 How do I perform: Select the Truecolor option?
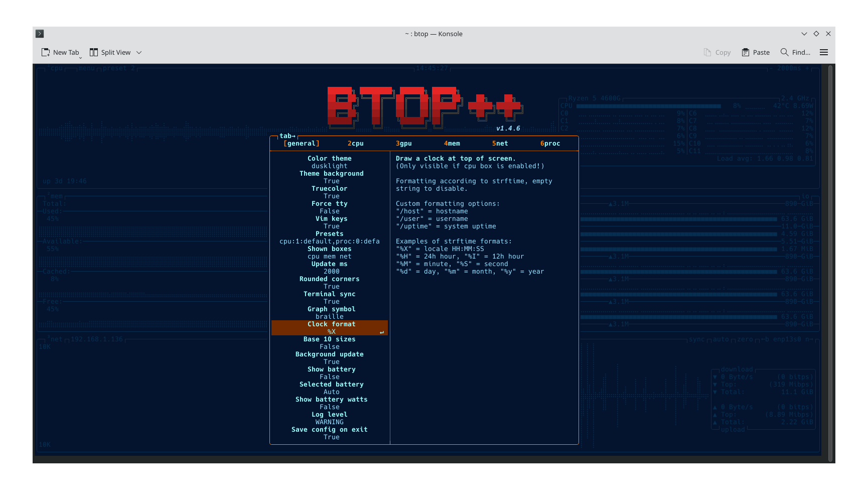point(330,189)
